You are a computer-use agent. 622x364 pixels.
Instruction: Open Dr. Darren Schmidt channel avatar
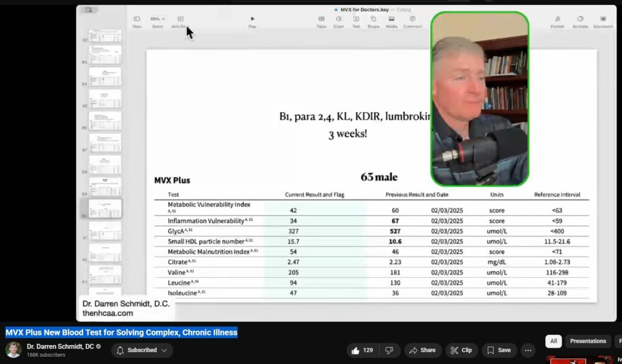click(x=13, y=349)
